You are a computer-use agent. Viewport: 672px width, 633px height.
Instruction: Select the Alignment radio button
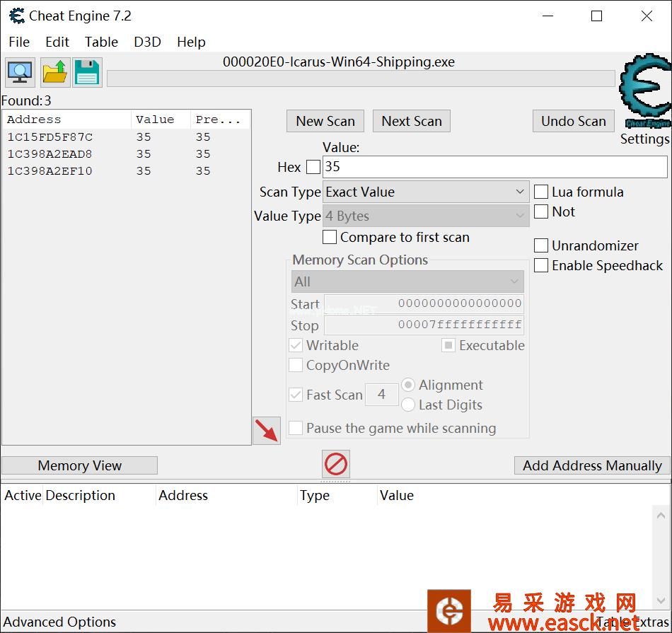click(x=408, y=385)
